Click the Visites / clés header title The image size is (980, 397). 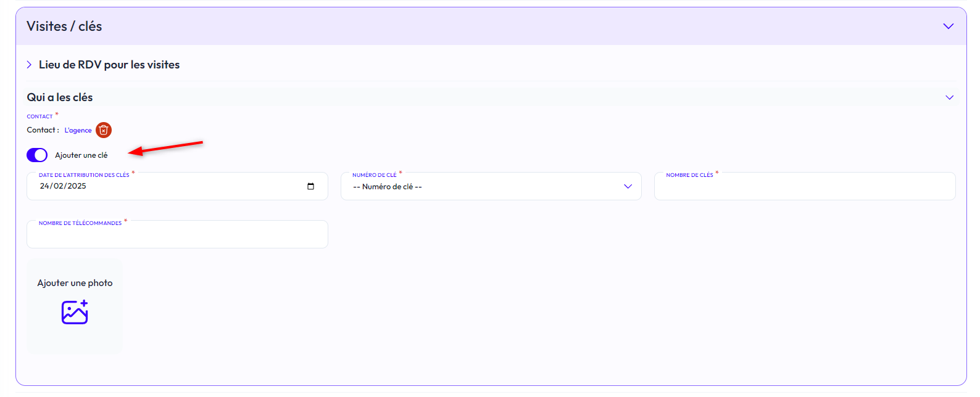coord(64,27)
